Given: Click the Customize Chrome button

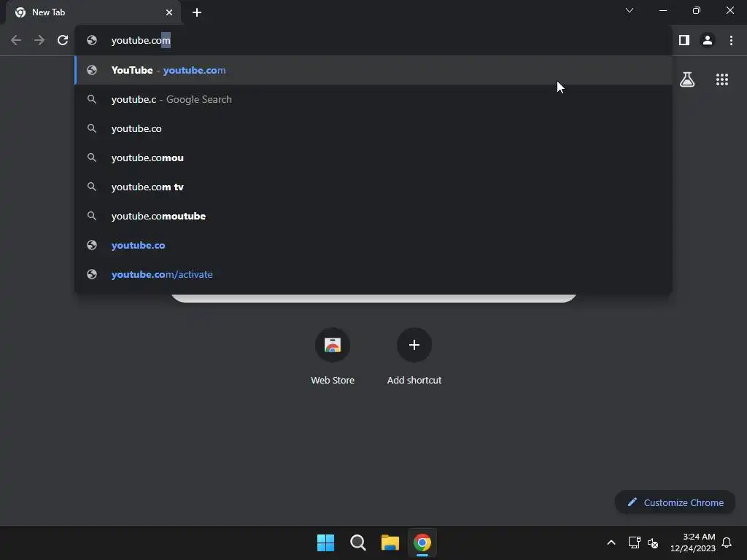Looking at the screenshot, I should click(675, 502).
